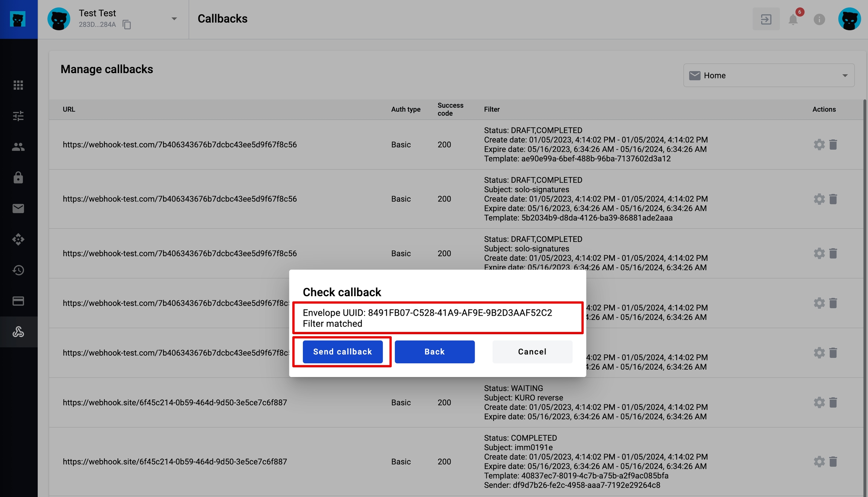Open the billing card sidebar icon

click(18, 301)
